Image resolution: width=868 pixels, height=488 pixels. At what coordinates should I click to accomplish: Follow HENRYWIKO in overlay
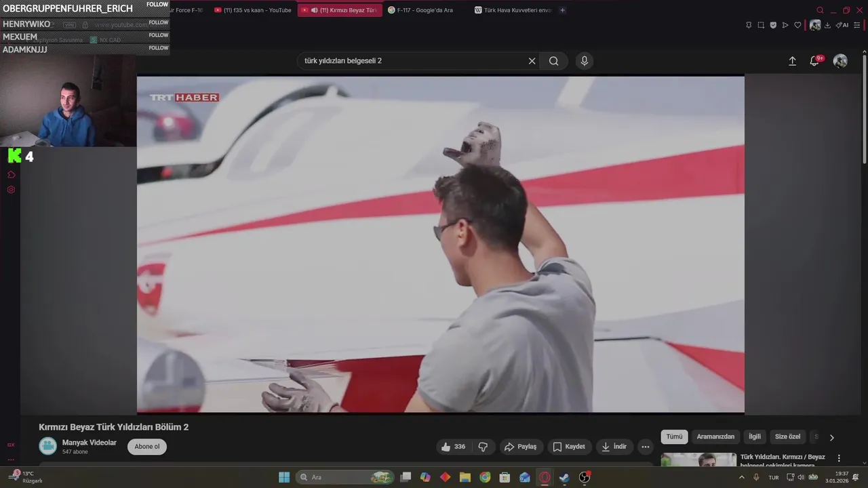click(159, 22)
